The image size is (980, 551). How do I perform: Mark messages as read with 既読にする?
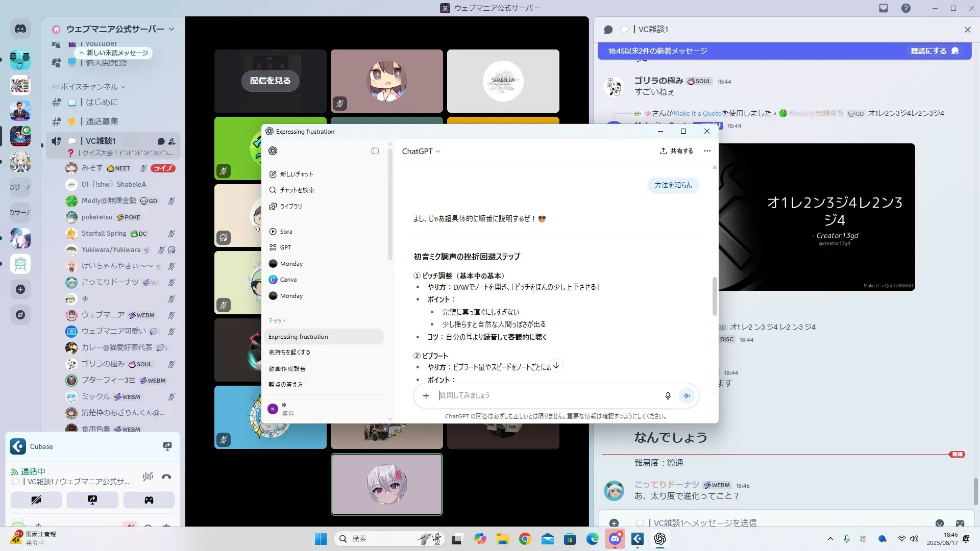pyautogui.click(x=934, y=51)
